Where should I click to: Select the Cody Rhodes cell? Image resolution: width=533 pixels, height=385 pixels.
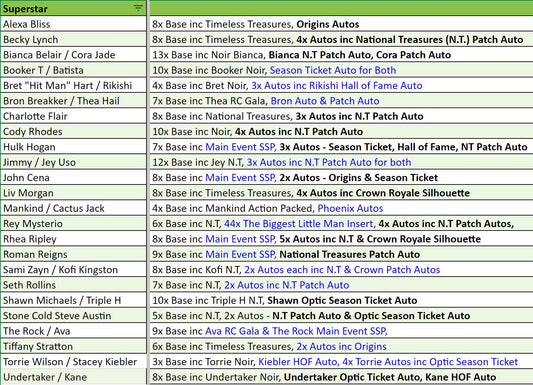[73, 132]
